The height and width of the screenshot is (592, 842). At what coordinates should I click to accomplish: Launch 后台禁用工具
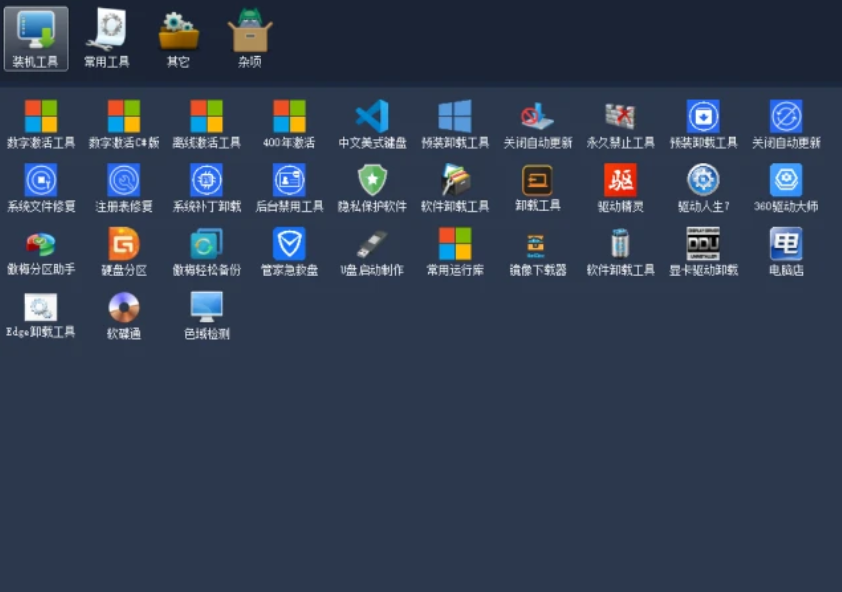coord(289,188)
